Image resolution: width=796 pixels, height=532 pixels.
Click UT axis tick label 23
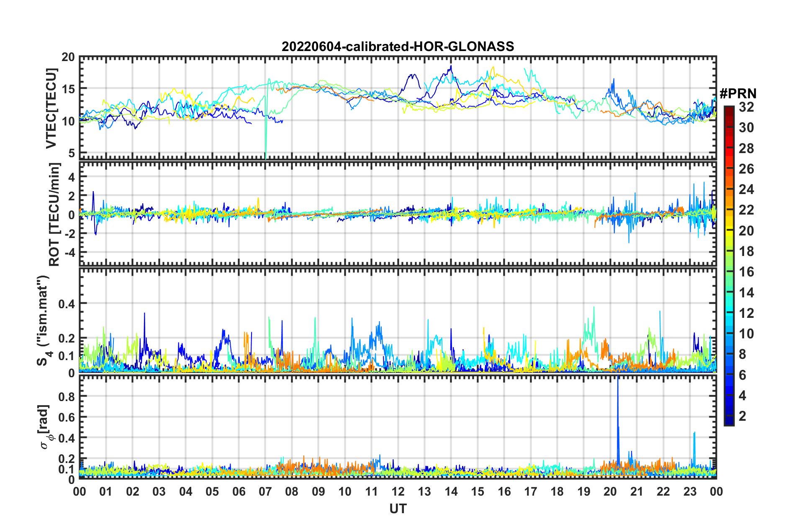tap(690, 491)
